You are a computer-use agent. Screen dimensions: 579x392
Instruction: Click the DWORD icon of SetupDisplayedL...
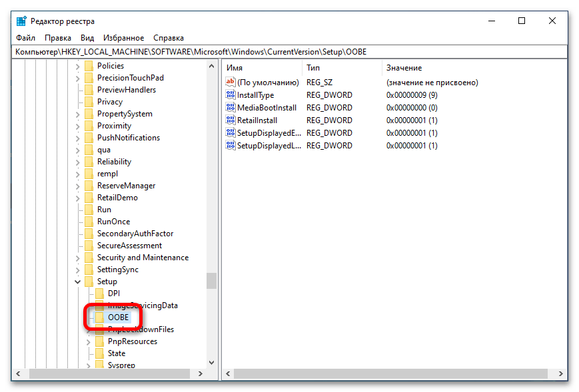(x=231, y=145)
